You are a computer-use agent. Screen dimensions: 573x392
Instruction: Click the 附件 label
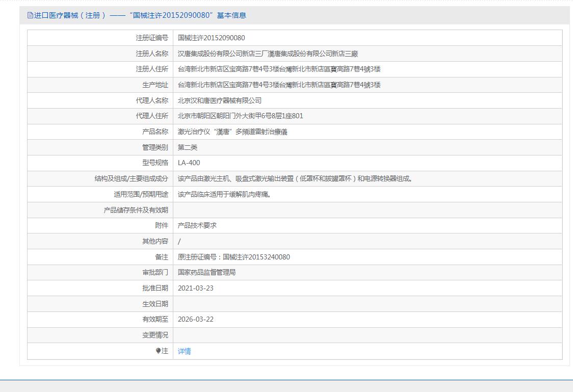(162, 225)
